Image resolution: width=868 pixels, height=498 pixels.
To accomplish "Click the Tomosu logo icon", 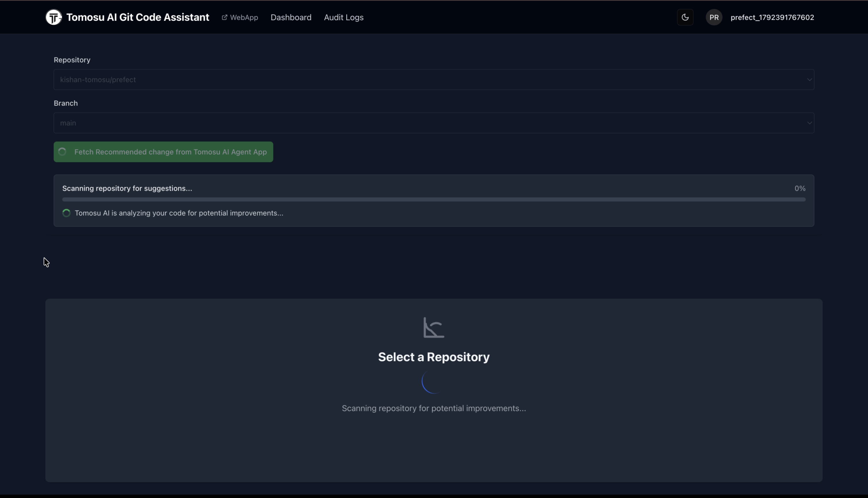I will (x=54, y=17).
